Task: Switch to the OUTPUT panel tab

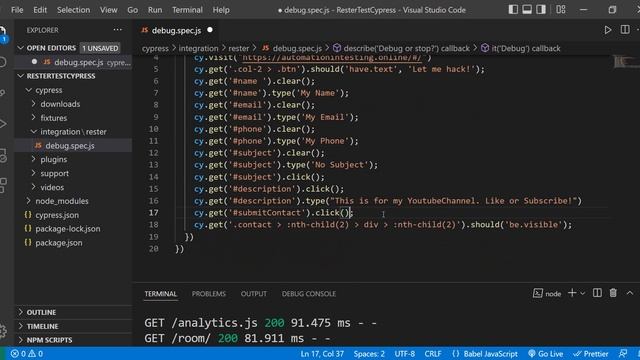Action: coord(253,293)
